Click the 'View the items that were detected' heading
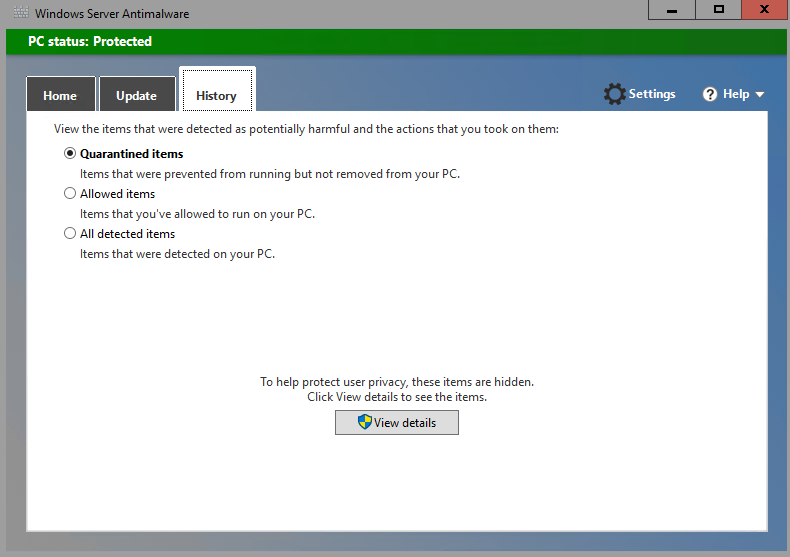 [x=306, y=129]
